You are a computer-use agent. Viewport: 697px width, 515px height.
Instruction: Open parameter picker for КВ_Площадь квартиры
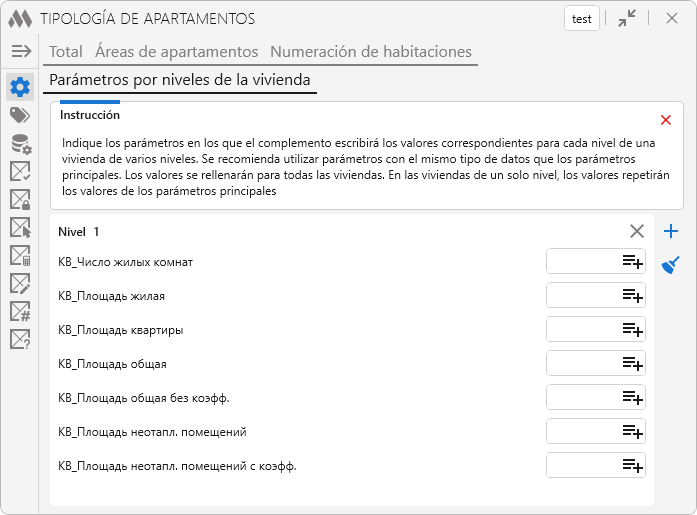(632, 330)
